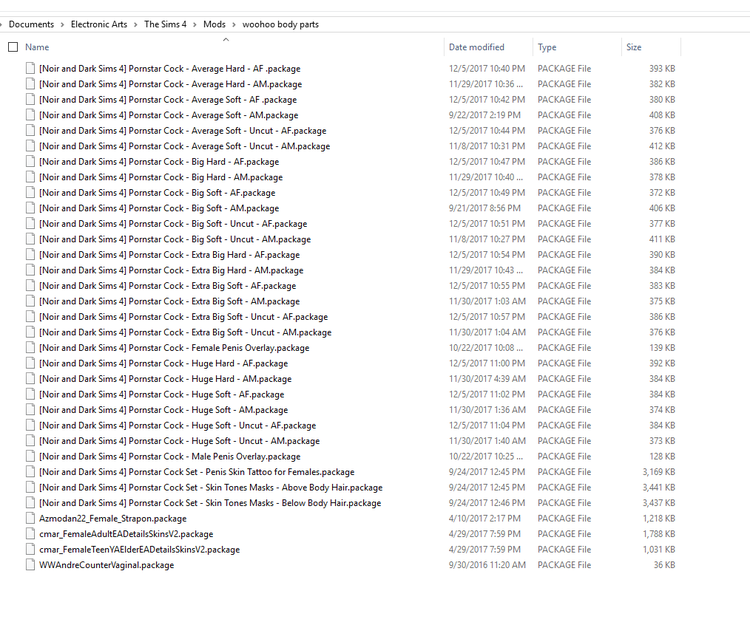The width and height of the screenshot is (750, 622).
Task: Select file name 'Huge Soft - Uncut - AM.package'
Action: 179,441
